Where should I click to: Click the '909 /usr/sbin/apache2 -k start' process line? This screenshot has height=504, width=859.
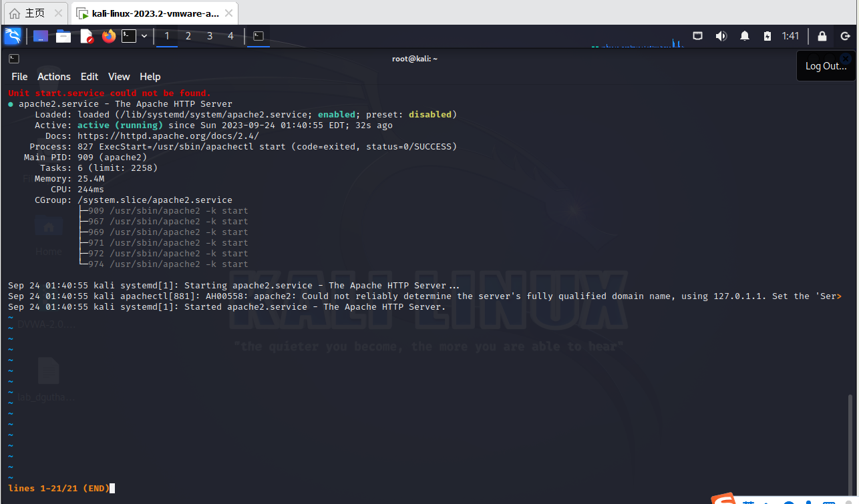point(168,210)
